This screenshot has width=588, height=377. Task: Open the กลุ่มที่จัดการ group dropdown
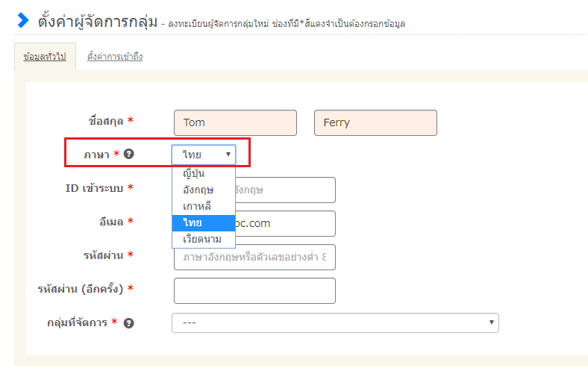coord(335,323)
